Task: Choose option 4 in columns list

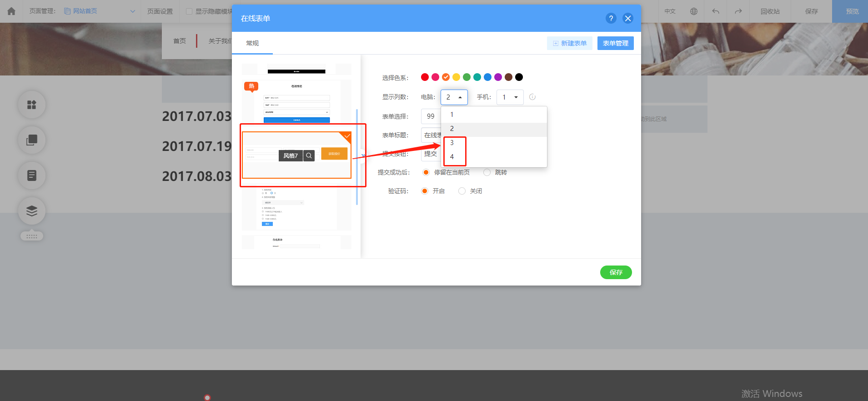Action: click(x=494, y=157)
